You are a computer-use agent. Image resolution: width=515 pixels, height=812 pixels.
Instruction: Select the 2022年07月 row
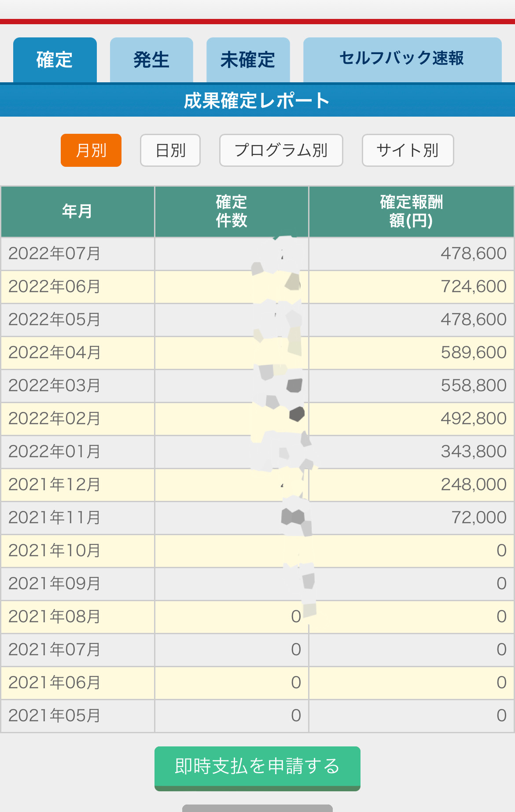(x=55, y=254)
